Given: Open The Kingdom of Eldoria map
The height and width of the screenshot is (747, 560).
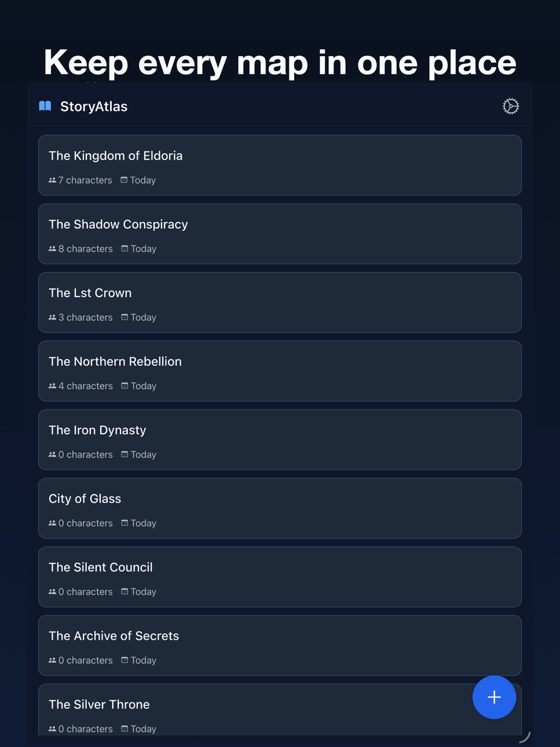Looking at the screenshot, I should point(280,166).
